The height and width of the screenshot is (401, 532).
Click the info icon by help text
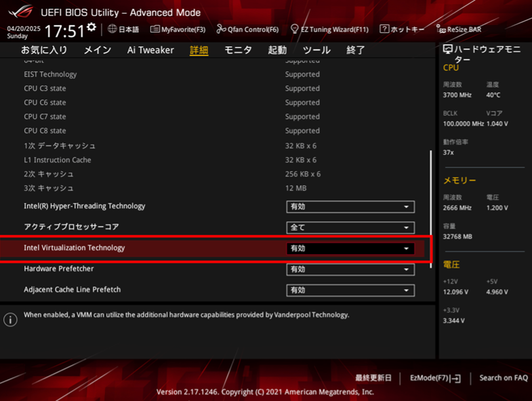coord(10,320)
